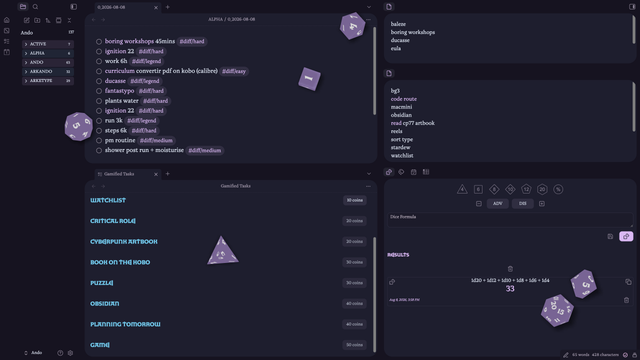
Task: Collapse the left sidebar with toggle icon
Action: [x=73, y=7]
